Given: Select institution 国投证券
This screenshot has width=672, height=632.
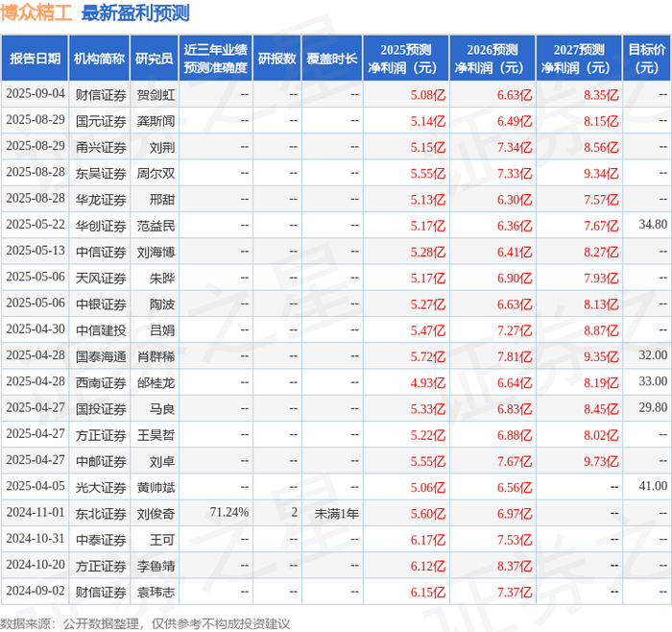Looking at the screenshot, I should tap(101, 408).
